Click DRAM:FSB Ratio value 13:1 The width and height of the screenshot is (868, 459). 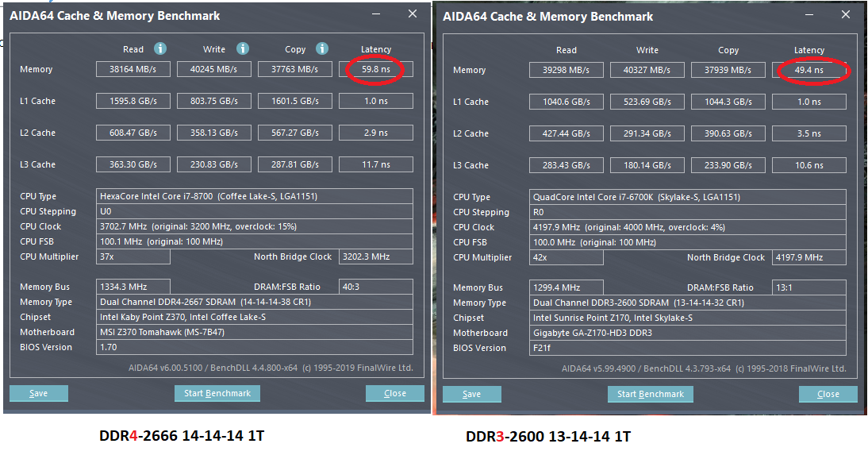click(808, 287)
